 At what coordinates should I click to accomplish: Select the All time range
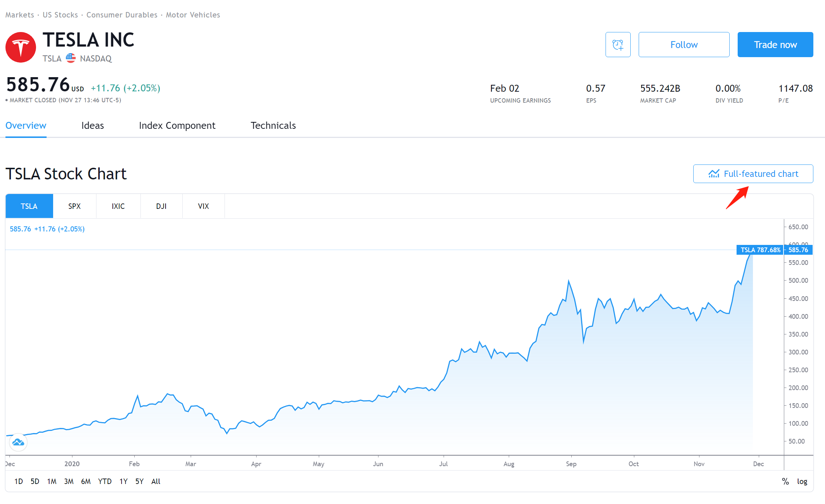tap(156, 481)
